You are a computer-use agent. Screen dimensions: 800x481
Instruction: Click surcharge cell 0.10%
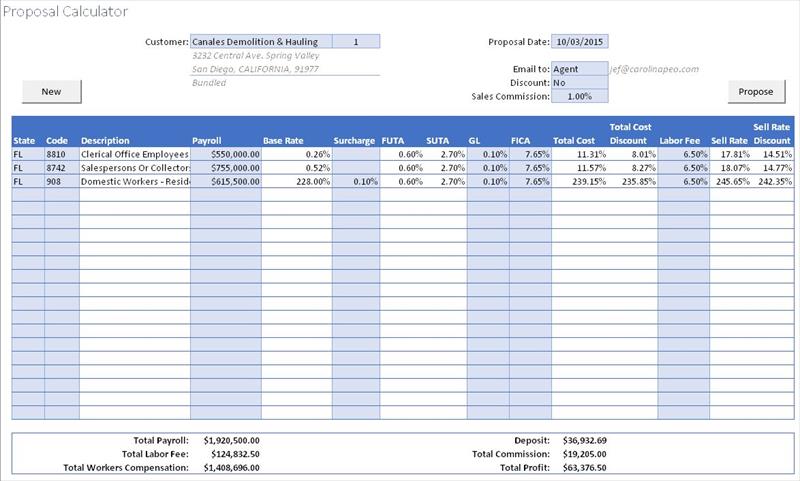356,182
